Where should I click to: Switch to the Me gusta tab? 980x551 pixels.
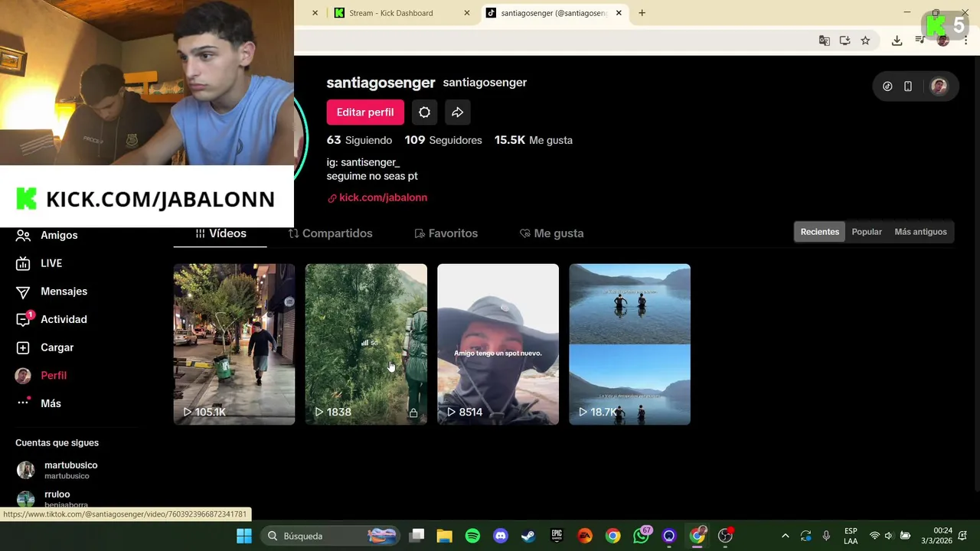(x=551, y=233)
